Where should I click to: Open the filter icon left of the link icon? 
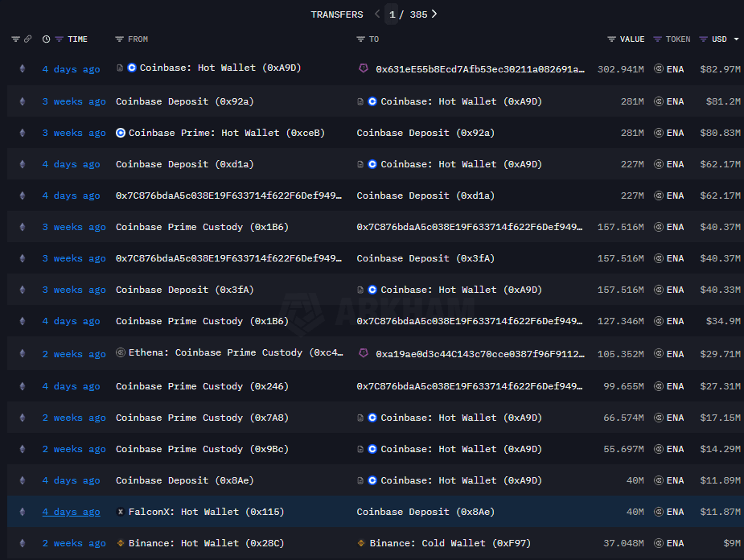15,39
